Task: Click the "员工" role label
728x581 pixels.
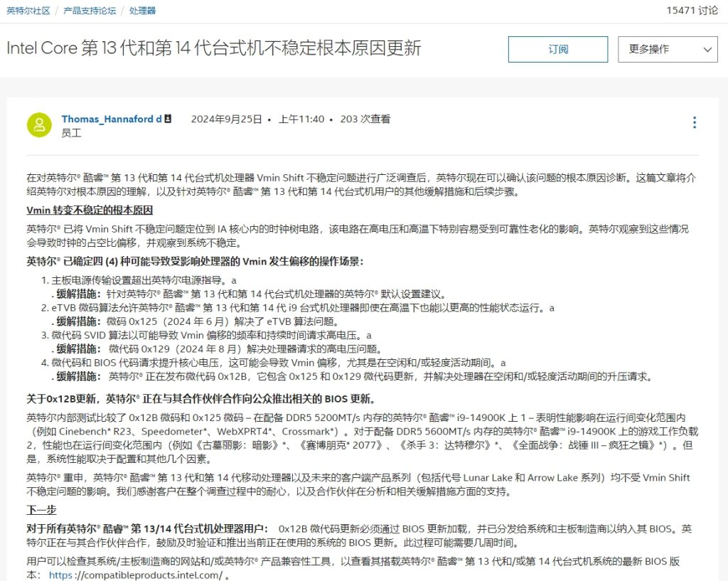Action: point(72,133)
